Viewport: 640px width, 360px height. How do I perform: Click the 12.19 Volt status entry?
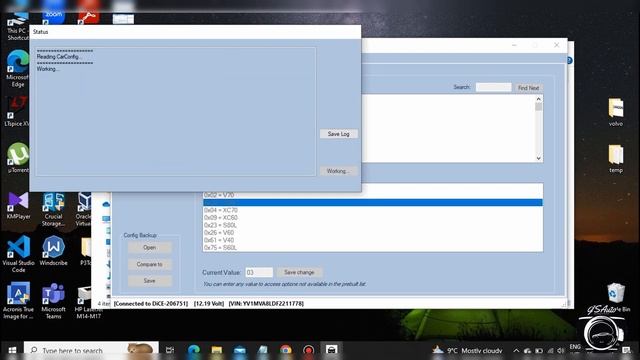coord(209,304)
